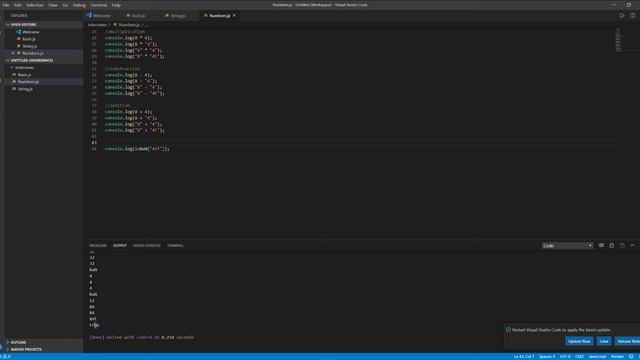Viewport: 640px width, 360px height.
Task: Switch to the Basic.js editor tab
Action: click(x=138, y=16)
